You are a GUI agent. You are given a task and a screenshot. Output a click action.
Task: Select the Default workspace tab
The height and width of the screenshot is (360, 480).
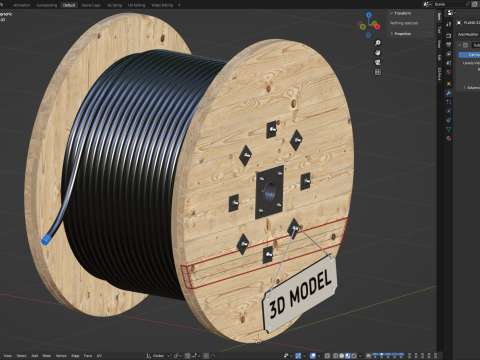69,5
